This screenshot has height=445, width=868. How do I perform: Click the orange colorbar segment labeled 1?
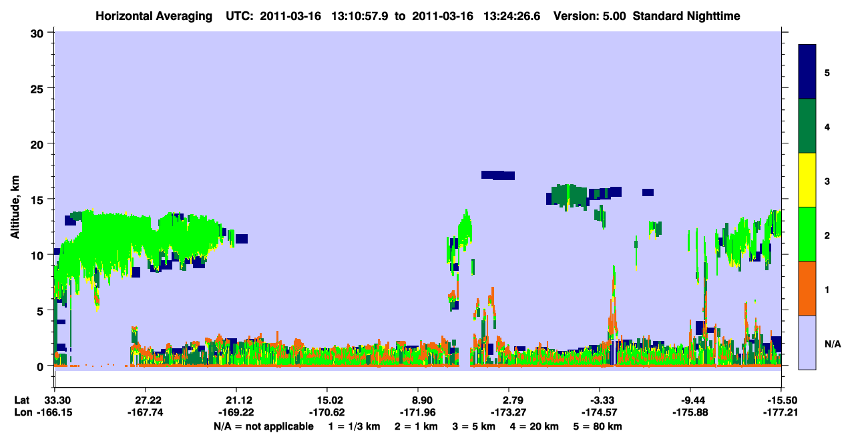coord(807,288)
